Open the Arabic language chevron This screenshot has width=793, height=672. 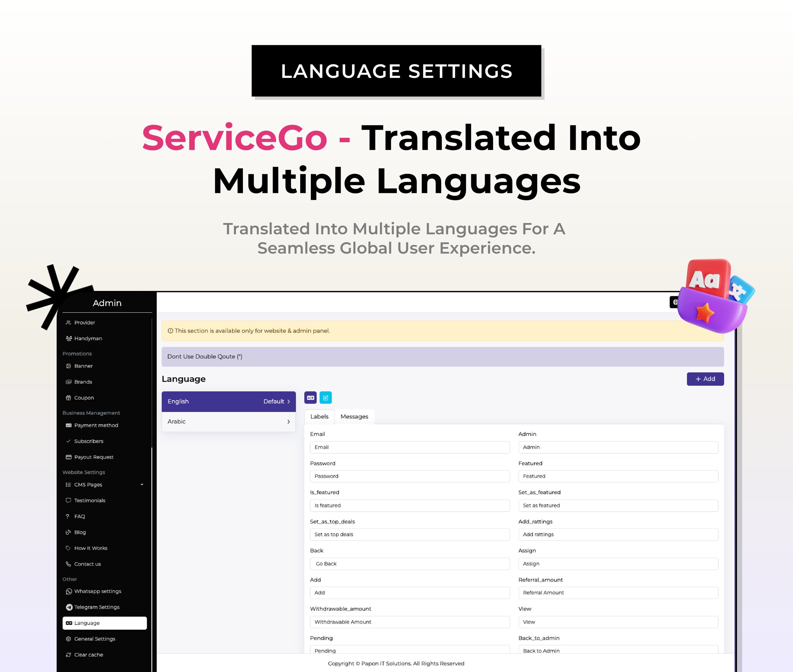(289, 422)
